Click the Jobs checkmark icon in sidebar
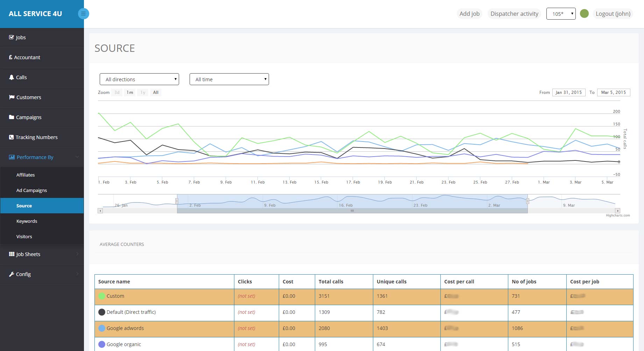Viewport: 644px width, 351px height. click(12, 37)
